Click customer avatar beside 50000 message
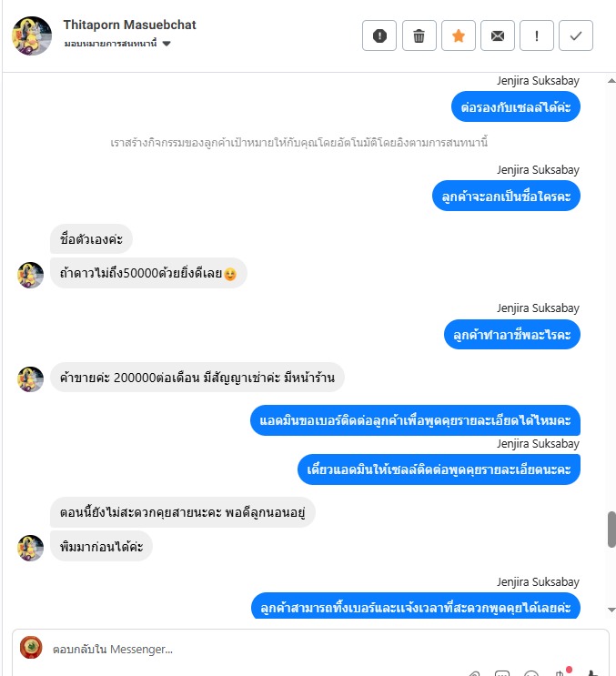This screenshot has height=676, width=616. click(x=30, y=275)
